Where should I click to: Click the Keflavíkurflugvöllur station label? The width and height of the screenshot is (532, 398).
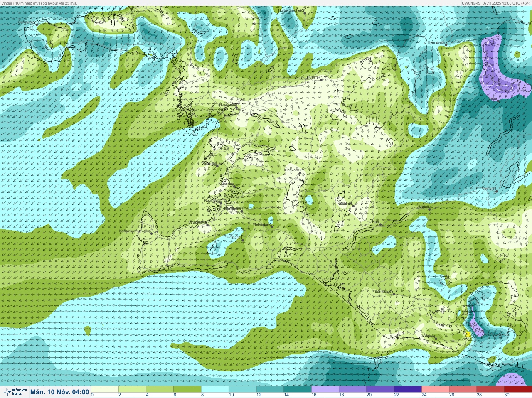pos(134,231)
